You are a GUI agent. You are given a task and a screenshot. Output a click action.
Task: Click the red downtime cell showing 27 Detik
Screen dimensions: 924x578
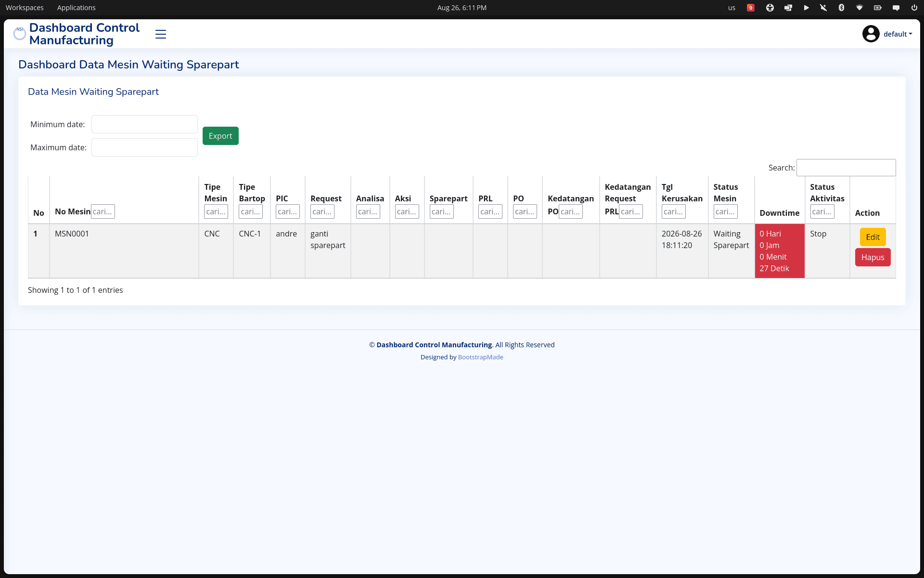pyautogui.click(x=780, y=251)
